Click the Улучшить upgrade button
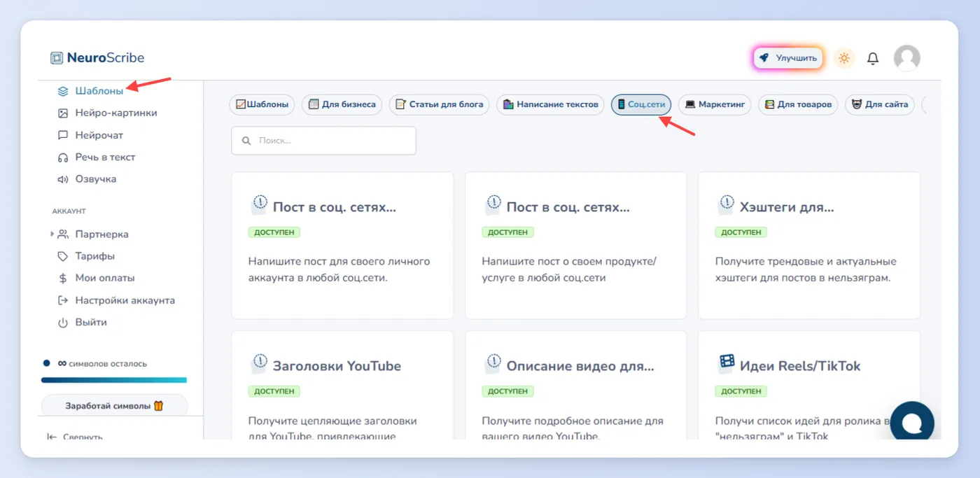 pyautogui.click(x=788, y=58)
